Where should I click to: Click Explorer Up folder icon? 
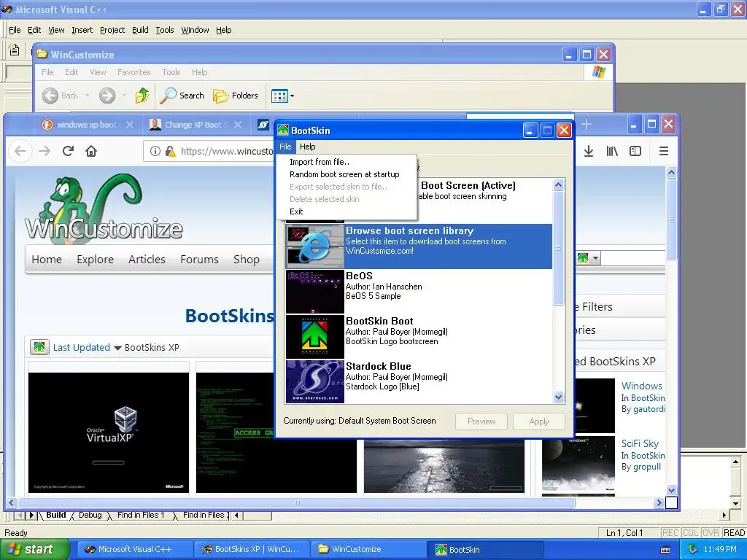coord(142,96)
